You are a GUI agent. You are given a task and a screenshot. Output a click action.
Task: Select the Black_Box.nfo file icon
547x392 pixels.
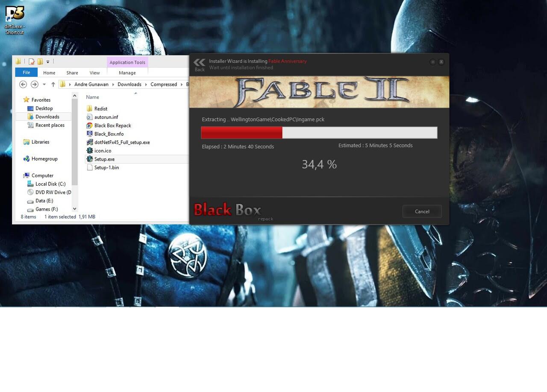pyautogui.click(x=89, y=134)
